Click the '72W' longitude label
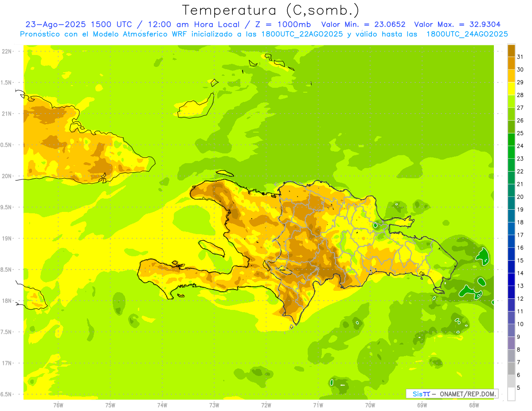Viewport: 532px width, 411px height. click(266, 405)
